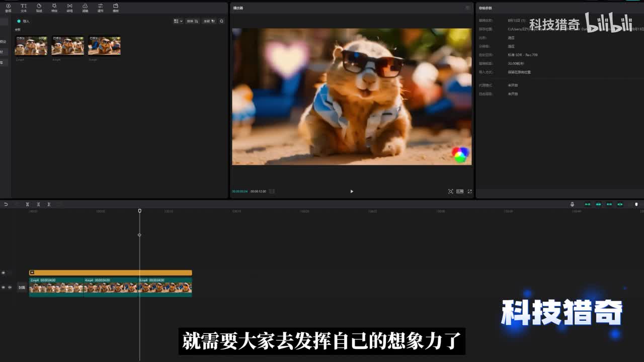Click the undo arrow in timeline toolbar

click(6, 204)
